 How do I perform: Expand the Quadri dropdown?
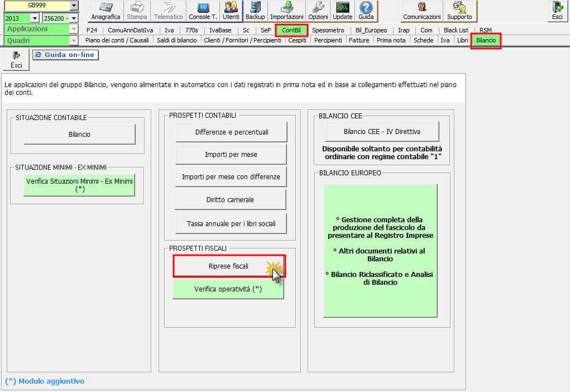(x=74, y=41)
